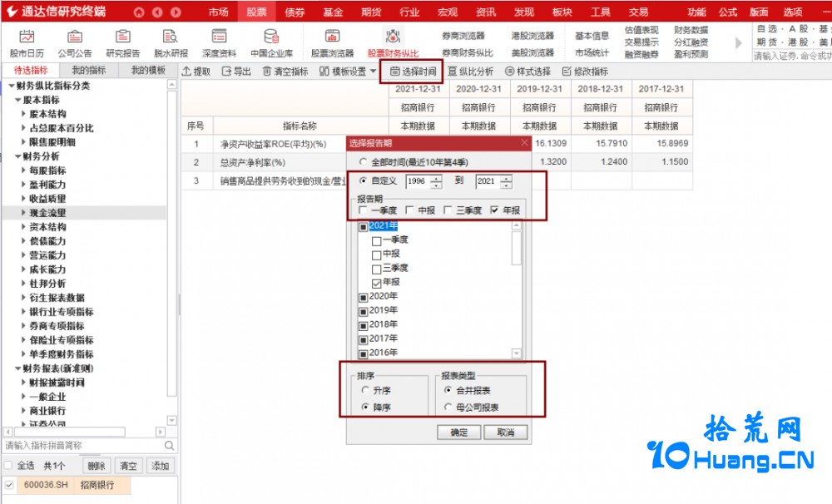Uncheck the 年报 report period checkbox
Viewport: 832px width, 504px height.
pos(494,210)
